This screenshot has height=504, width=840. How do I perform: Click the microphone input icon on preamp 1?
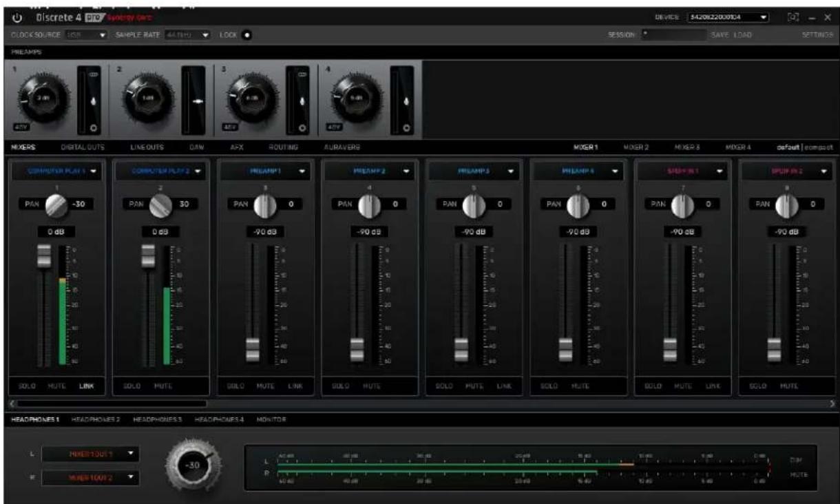click(x=95, y=101)
